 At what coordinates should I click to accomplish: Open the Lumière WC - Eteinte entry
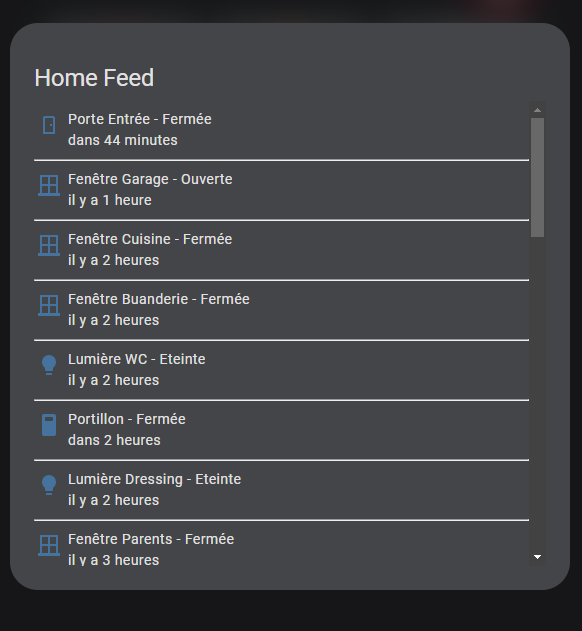(x=281, y=370)
